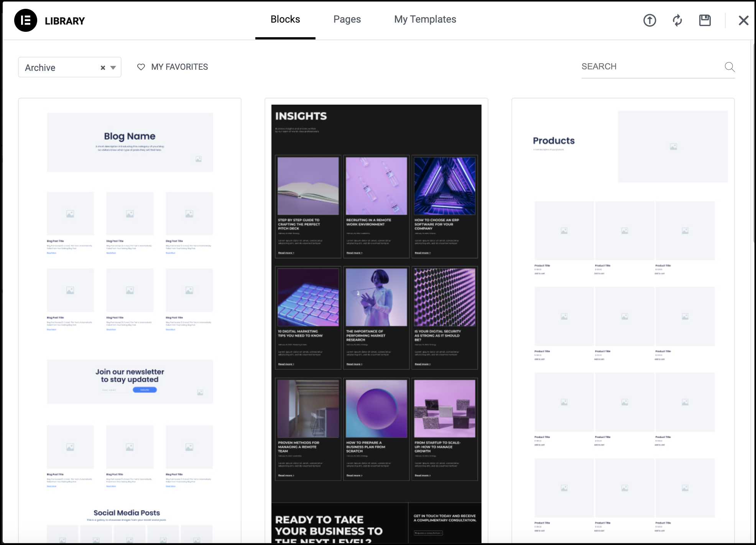
Task: Select the Blog Name archive template thumbnail
Action: [x=130, y=142]
